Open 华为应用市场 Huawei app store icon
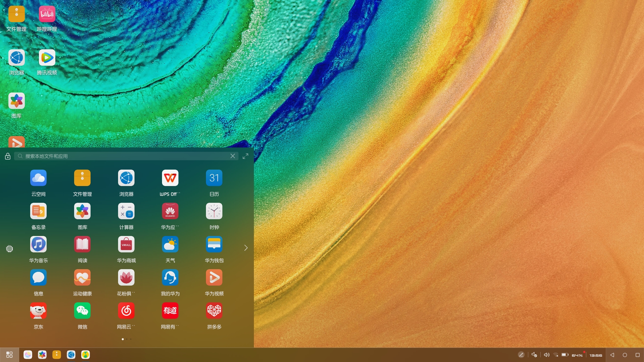Image resolution: width=644 pixels, height=362 pixels. (x=170, y=211)
